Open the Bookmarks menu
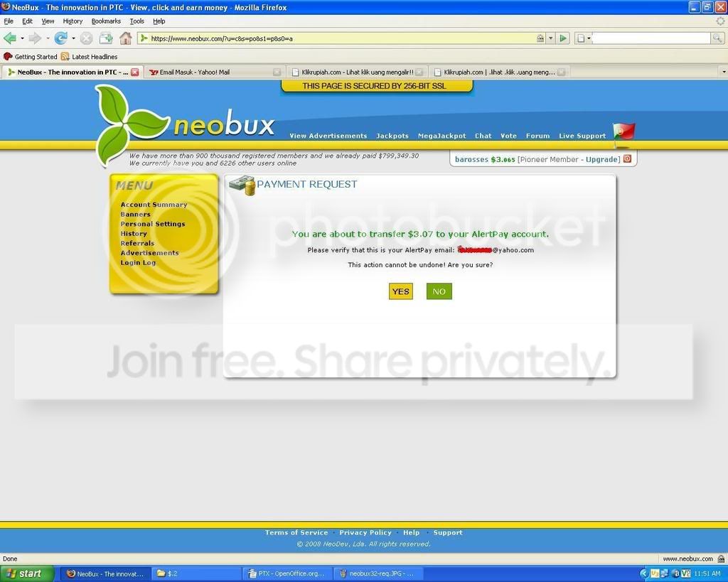This screenshot has height=582, width=728. click(106, 21)
